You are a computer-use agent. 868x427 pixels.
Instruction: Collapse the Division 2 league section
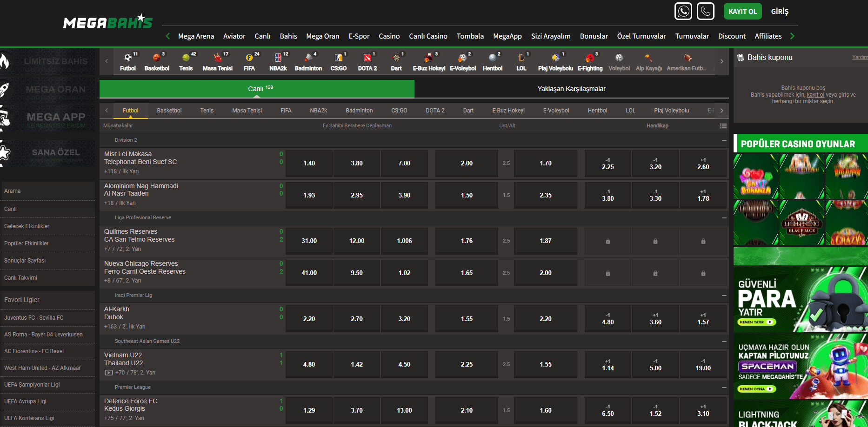click(x=724, y=140)
